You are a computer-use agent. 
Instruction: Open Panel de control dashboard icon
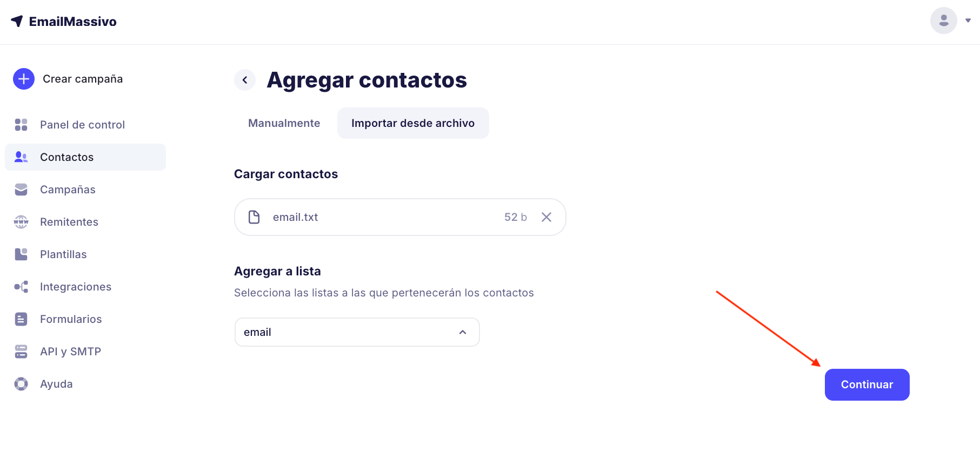coord(21,125)
